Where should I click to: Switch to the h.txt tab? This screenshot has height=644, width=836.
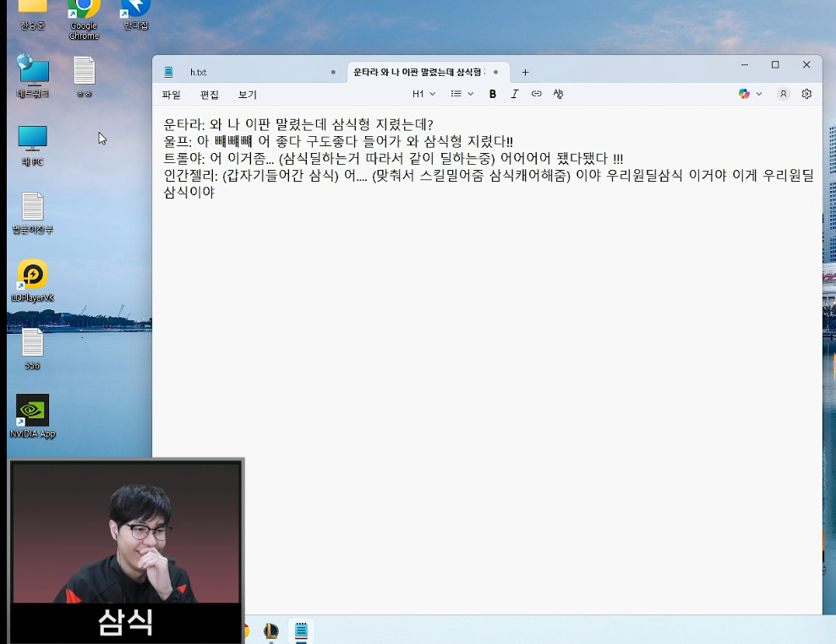click(245, 73)
